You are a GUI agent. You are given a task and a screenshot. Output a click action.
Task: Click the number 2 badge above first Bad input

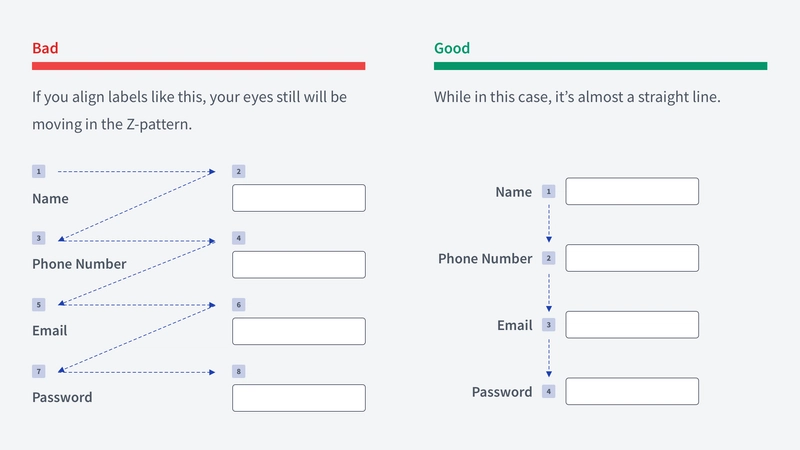click(239, 171)
